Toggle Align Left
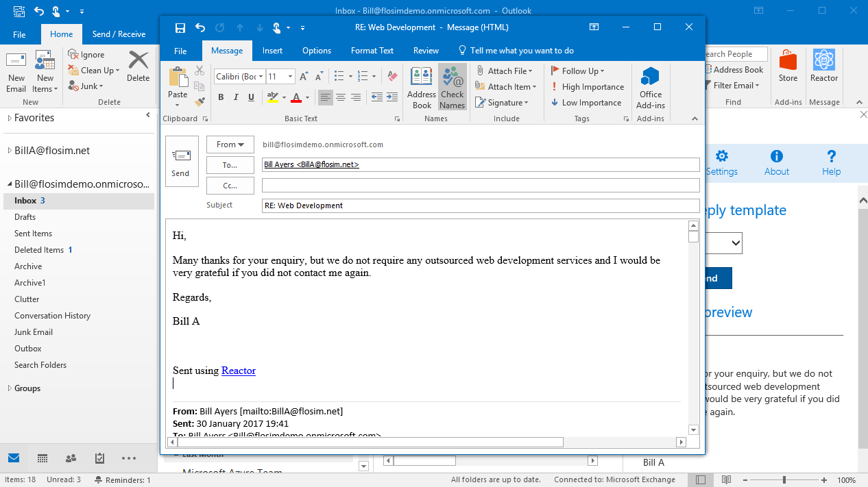 pyautogui.click(x=326, y=97)
